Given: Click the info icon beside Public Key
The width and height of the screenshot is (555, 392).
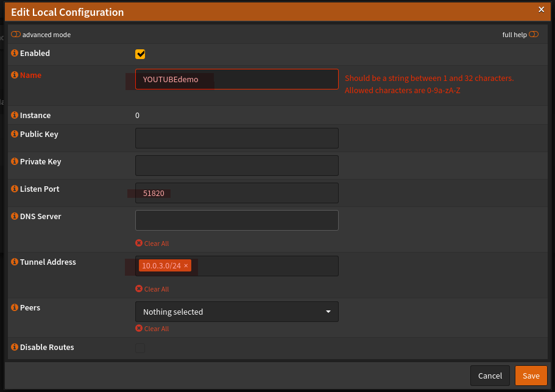Looking at the screenshot, I should [15, 135].
